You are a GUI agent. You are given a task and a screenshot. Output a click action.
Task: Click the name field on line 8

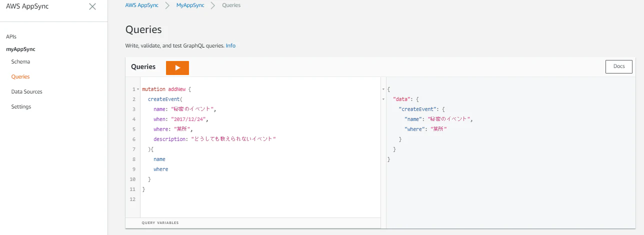coord(159,159)
